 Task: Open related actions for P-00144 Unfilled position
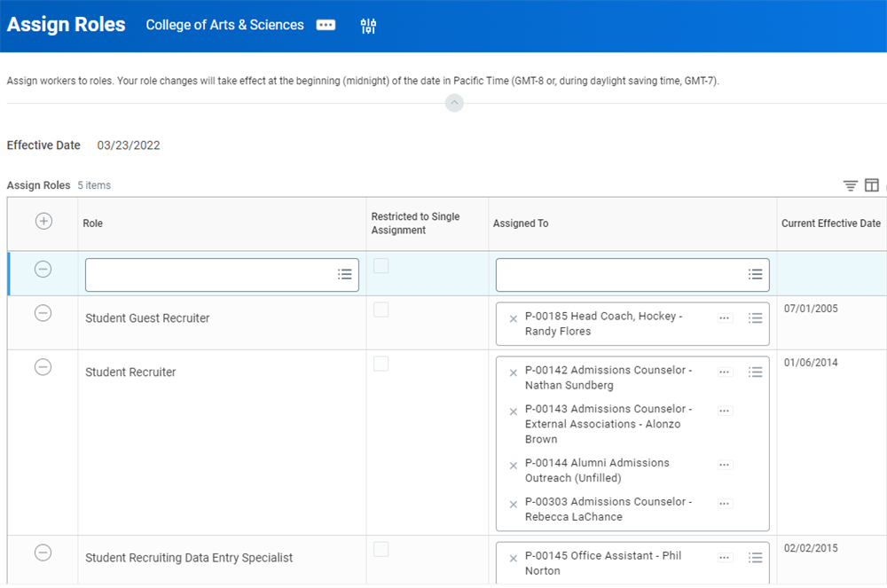click(x=725, y=466)
